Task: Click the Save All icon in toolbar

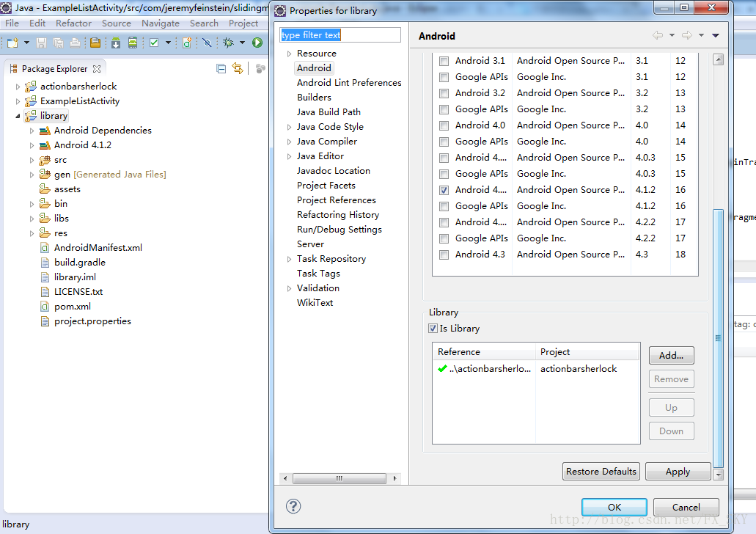Action: [x=59, y=43]
